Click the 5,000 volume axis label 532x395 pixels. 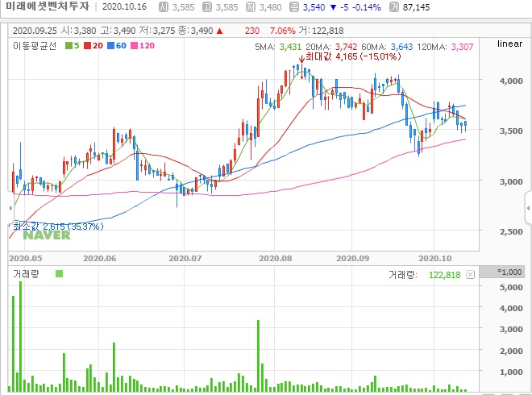click(511, 288)
